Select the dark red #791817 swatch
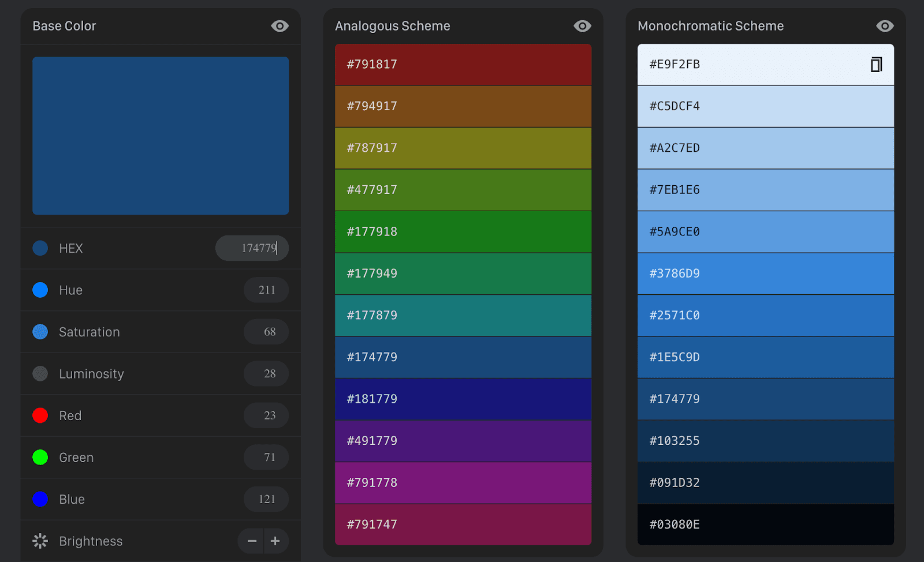Screen dimensions: 924x562 [x=463, y=64]
